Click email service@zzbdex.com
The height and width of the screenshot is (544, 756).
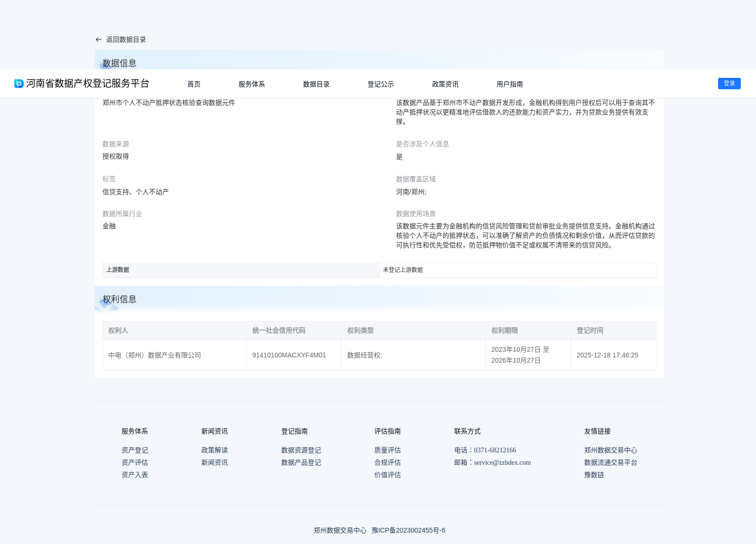click(502, 462)
